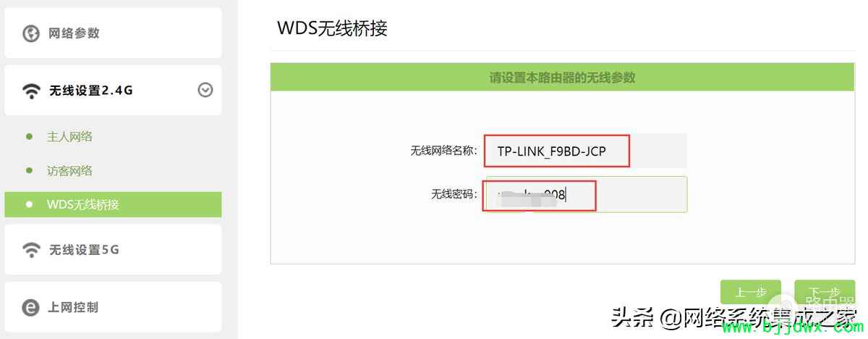The width and height of the screenshot is (868, 339).
Task: Open the 网络参数 section
Action: (x=113, y=33)
